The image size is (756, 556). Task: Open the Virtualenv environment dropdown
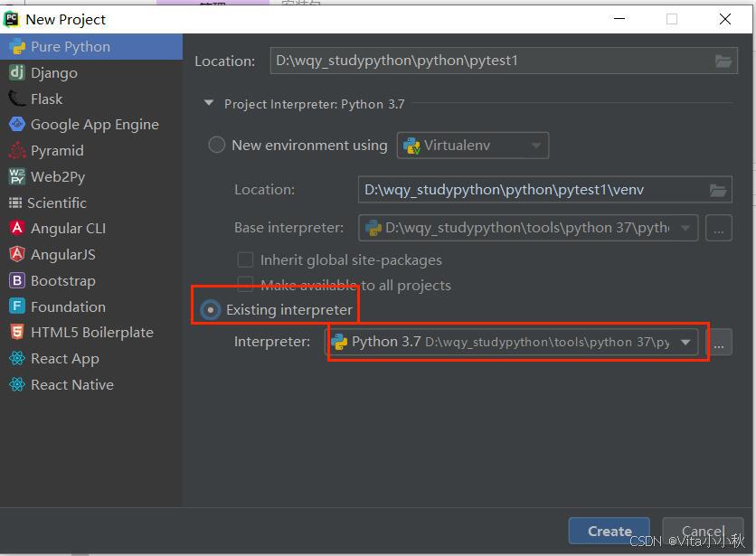click(x=472, y=146)
